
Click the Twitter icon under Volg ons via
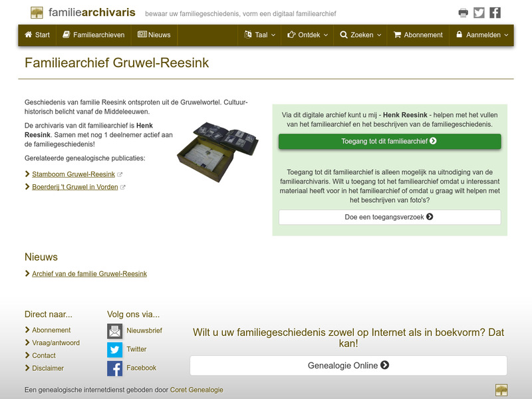point(114,348)
